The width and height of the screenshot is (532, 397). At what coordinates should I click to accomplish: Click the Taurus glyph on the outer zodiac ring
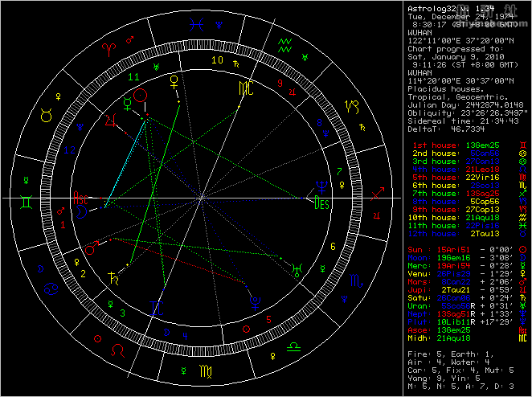pos(47,116)
